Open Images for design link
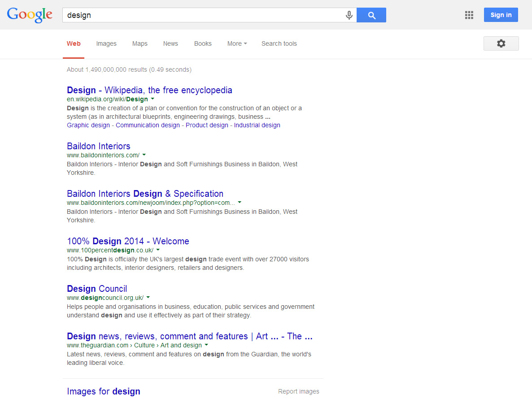 (104, 391)
